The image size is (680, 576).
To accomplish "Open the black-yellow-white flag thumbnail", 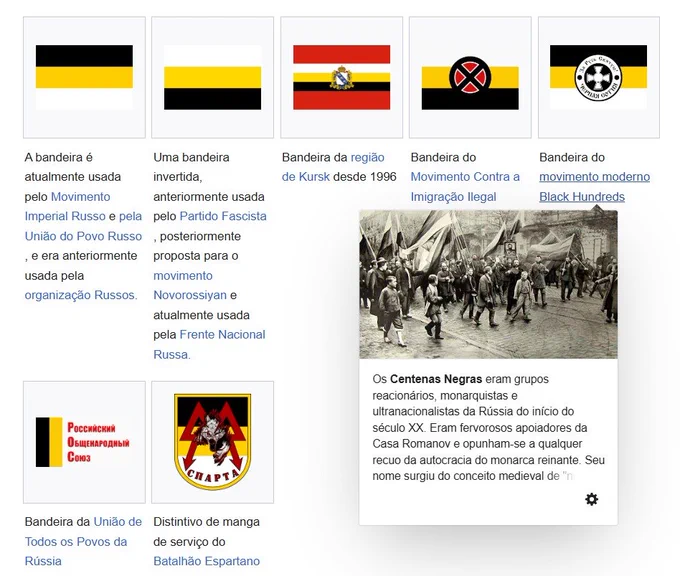I will click(x=84, y=77).
